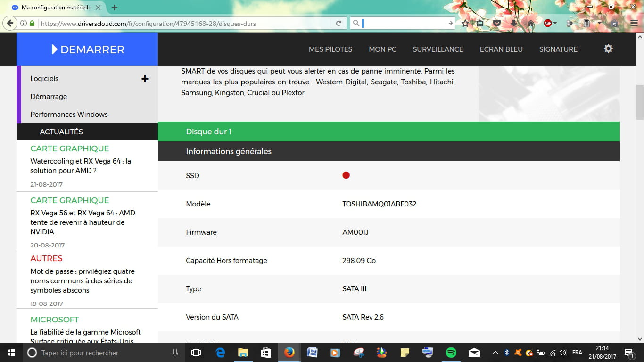Bookmark this page with star icon
644x362 pixels.
465,23
